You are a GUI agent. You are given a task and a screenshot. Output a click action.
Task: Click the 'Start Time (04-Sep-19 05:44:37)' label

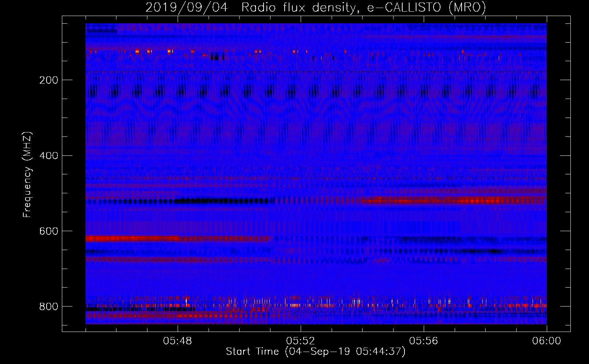coord(316,352)
